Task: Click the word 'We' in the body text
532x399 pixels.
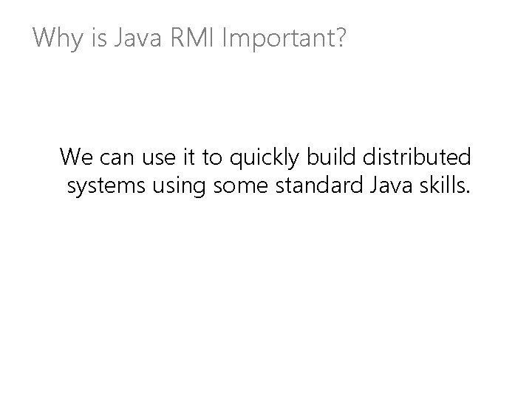Action: point(76,157)
